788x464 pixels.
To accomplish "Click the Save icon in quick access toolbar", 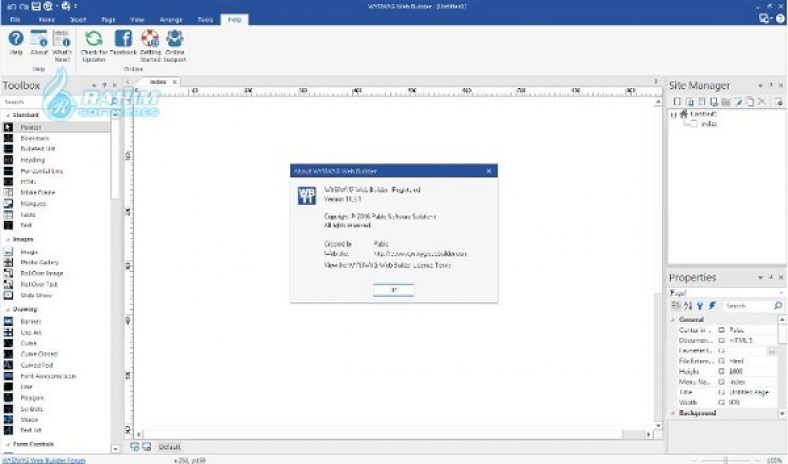I will pyautogui.click(x=36, y=6).
